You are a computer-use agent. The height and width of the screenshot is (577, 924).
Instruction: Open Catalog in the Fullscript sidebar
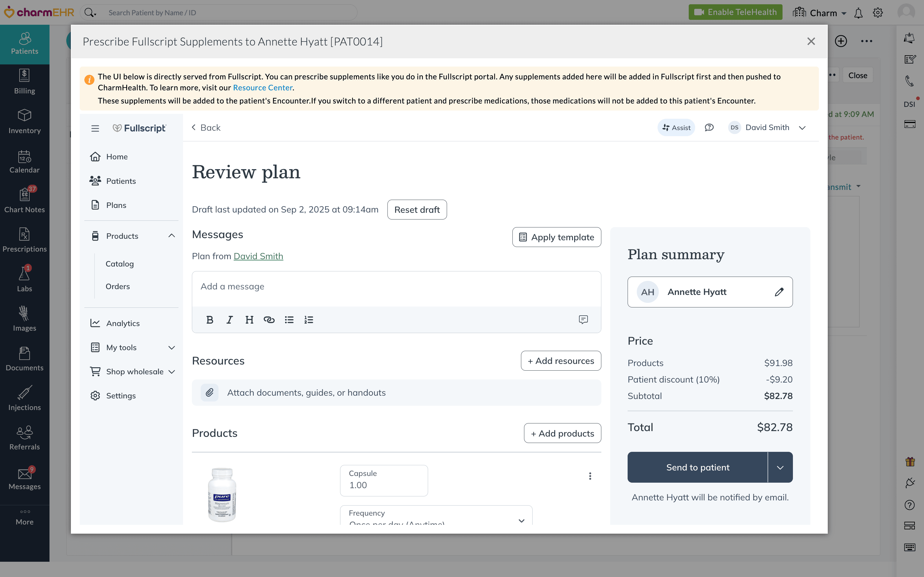pos(119,264)
